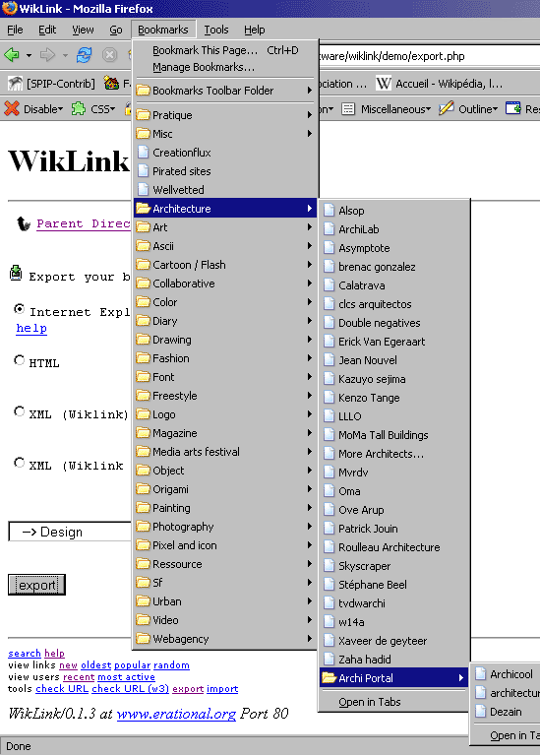This screenshot has width=540, height=756.
Task: Click the Forward arrow toolbar icon
Action: (47, 55)
